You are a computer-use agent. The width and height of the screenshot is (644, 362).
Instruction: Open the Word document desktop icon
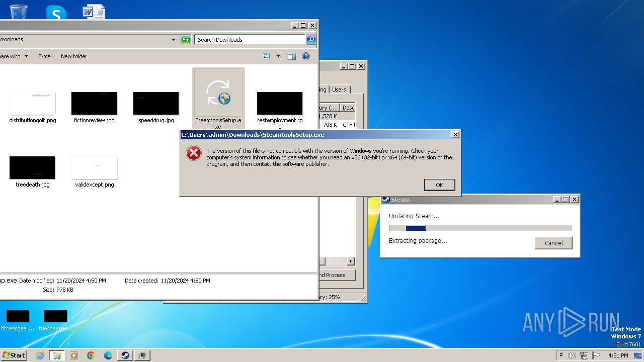[94, 11]
